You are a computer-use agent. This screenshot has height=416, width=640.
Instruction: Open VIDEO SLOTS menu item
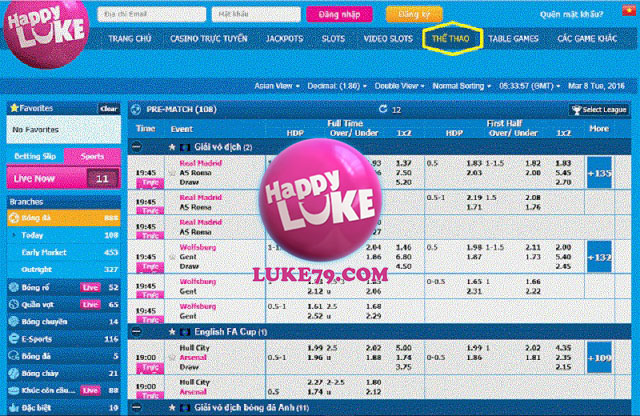click(x=388, y=39)
